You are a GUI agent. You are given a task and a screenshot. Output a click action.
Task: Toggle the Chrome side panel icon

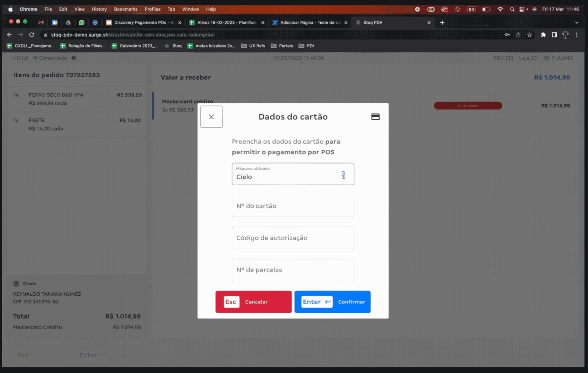point(554,35)
